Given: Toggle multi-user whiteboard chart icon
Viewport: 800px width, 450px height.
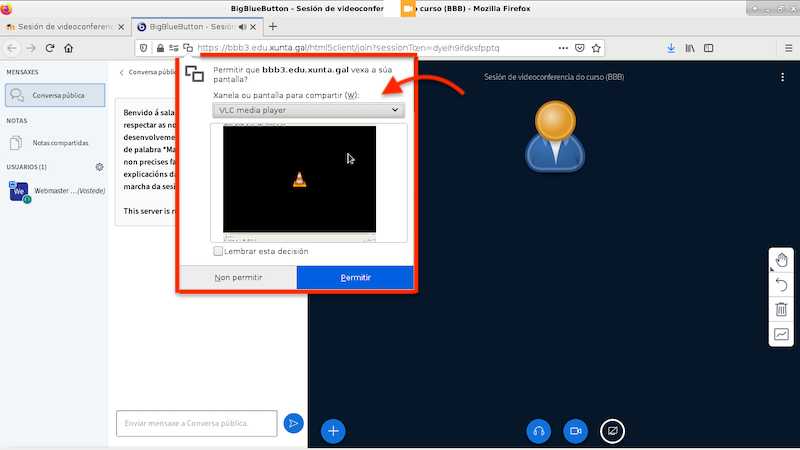Looking at the screenshot, I should (x=781, y=334).
